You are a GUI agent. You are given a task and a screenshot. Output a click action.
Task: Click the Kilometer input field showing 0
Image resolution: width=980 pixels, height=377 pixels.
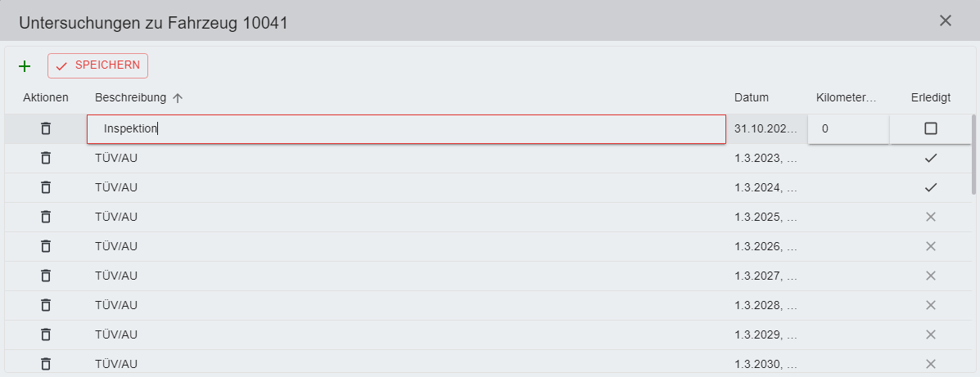(x=847, y=129)
